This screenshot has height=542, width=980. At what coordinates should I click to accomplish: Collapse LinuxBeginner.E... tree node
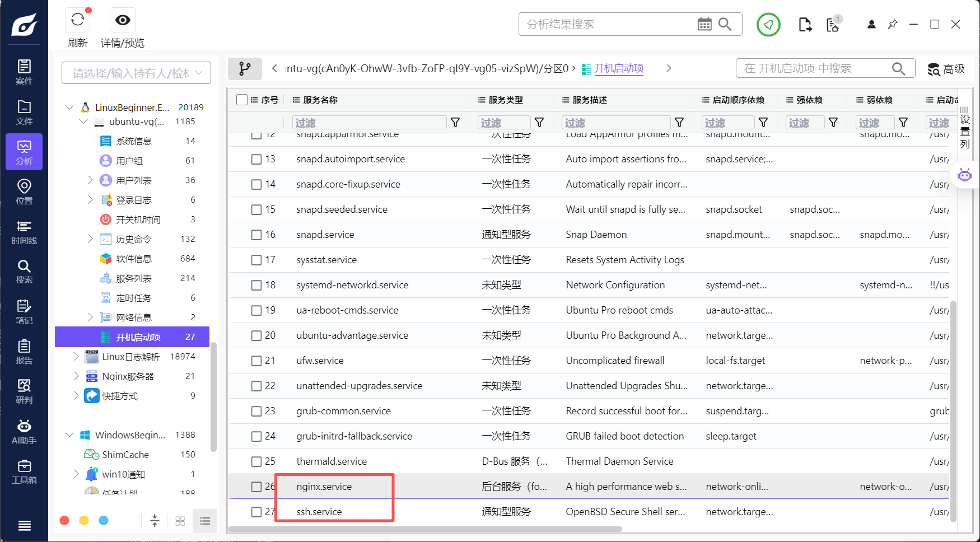click(x=69, y=107)
